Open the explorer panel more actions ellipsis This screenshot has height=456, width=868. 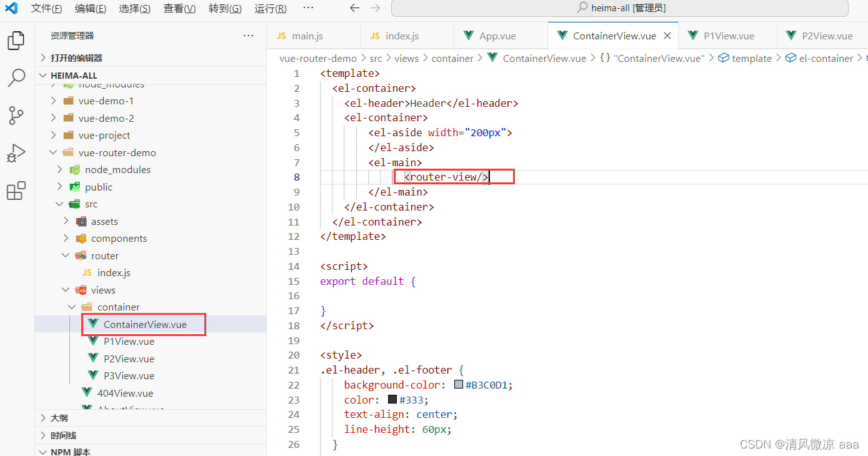[x=248, y=36]
